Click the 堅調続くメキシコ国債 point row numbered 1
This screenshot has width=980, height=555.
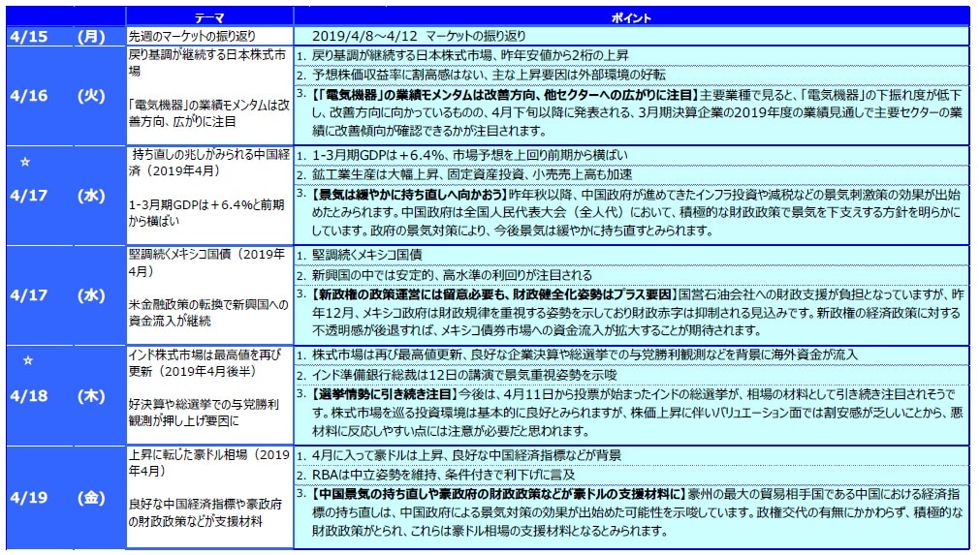coord(366,255)
